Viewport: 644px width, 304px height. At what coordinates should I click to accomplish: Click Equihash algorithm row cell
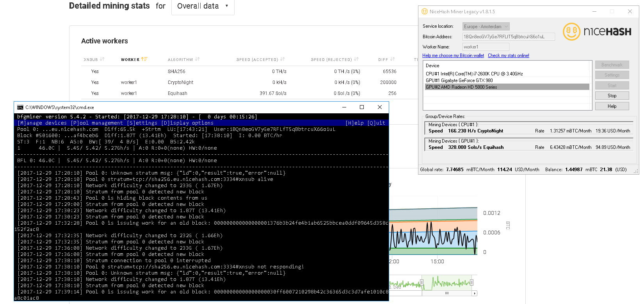[x=178, y=93]
